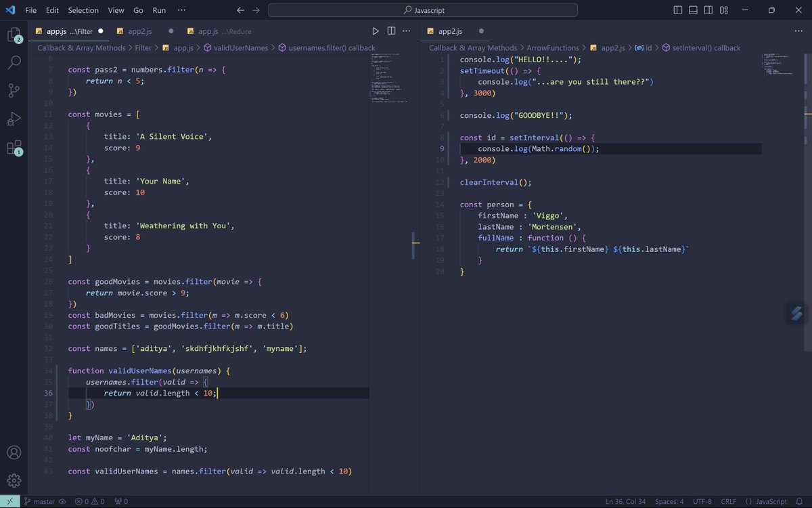The image size is (812, 508).
Task: Expand the app.js breadcrumb
Action: pyautogui.click(x=178, y=48)
